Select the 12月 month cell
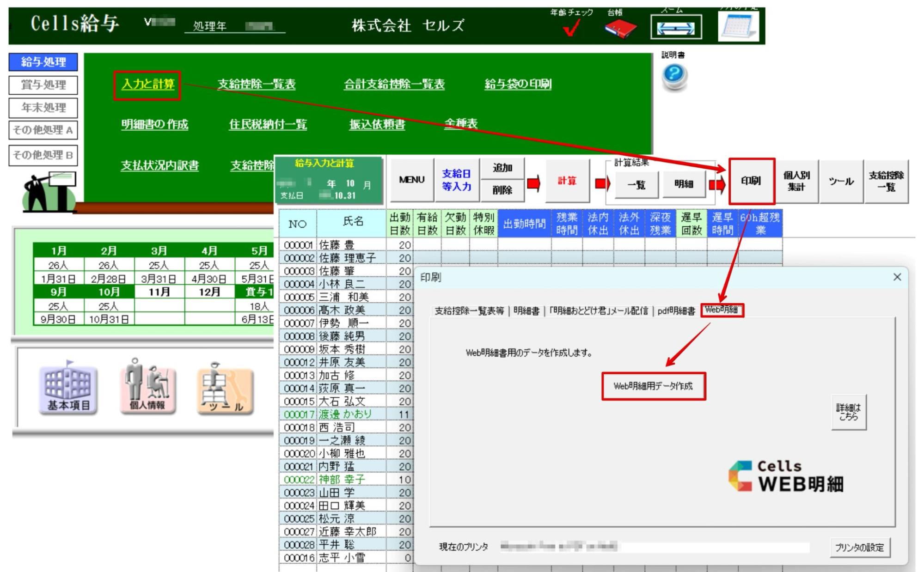924x572 pixels. 209,292
